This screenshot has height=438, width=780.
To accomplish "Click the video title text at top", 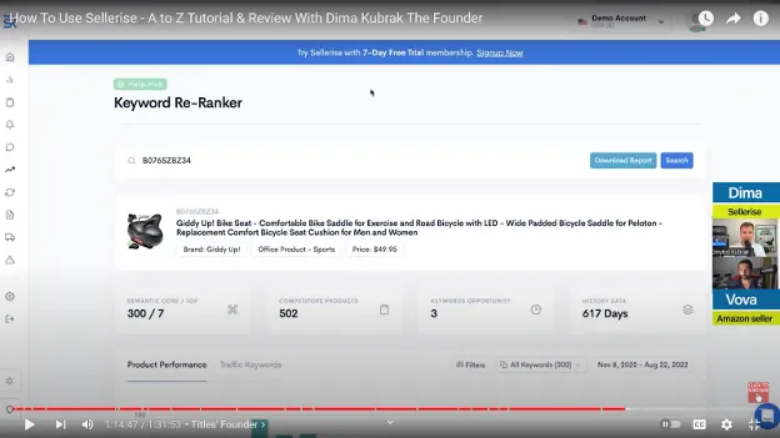I will (x=246, y=18).
